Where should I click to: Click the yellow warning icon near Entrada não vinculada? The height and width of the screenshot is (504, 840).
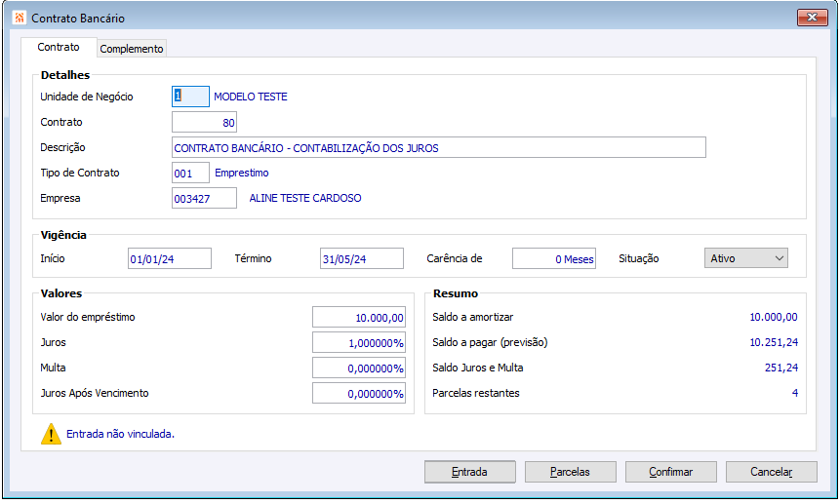coord(51,434)
